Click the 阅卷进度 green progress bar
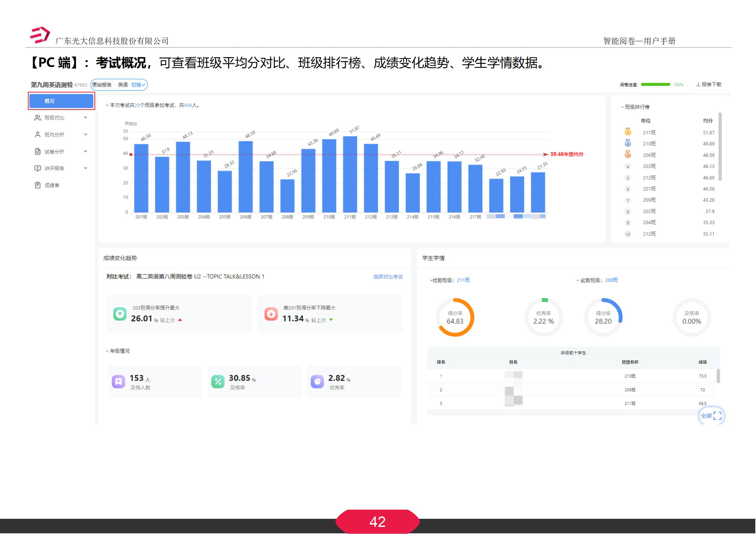 pyautogui.click(x=655, y=84)
